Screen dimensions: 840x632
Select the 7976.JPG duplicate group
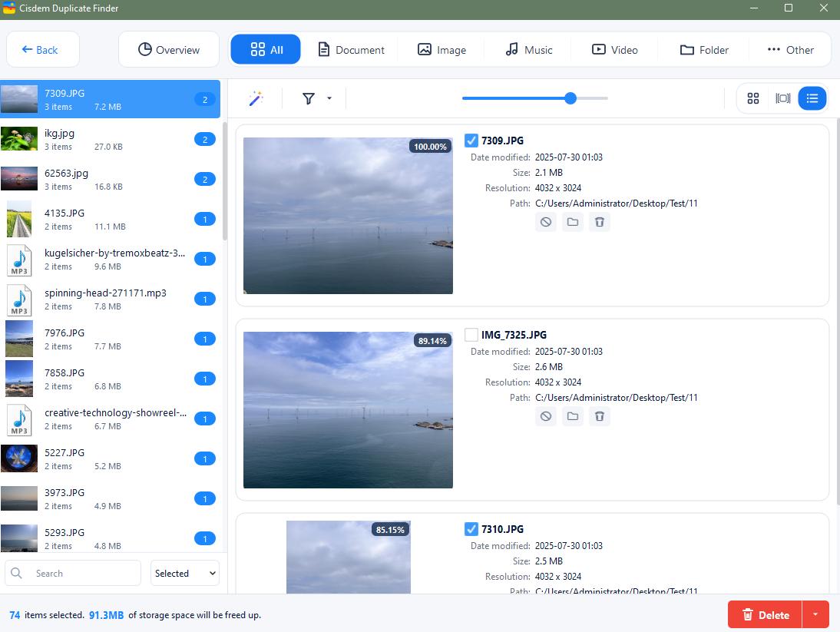pyautogui.click(x=111, y=339)
